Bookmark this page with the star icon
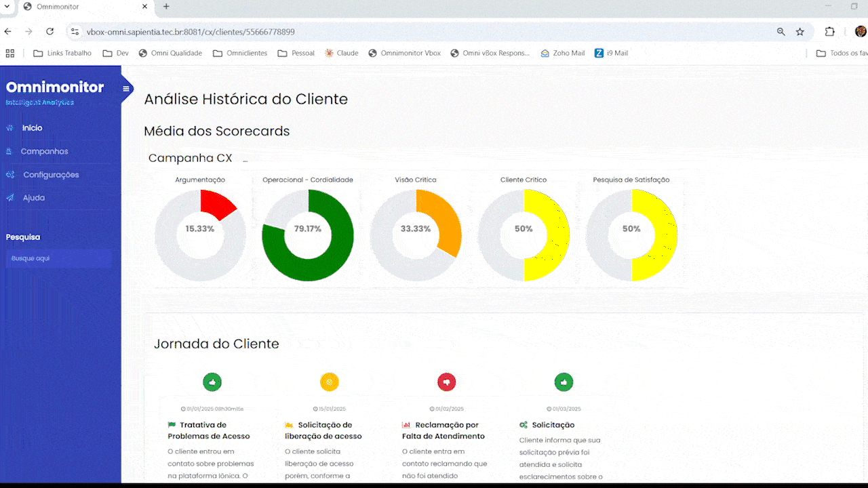Image resolution: width=868 pixels, height=488 pixels. click(x=800, y=32)
